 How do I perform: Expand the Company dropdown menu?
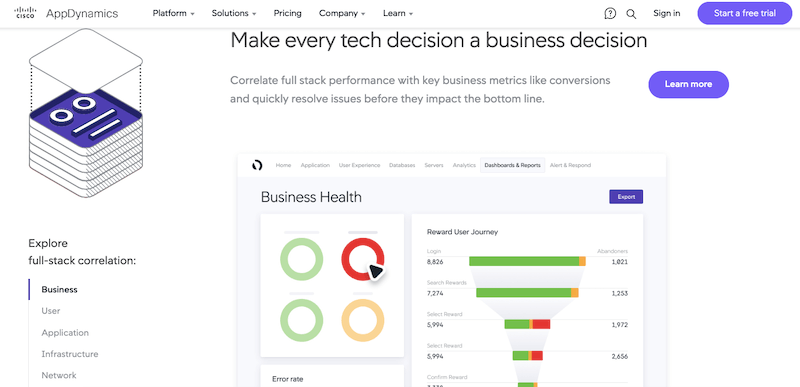click(x=342, y=13)
